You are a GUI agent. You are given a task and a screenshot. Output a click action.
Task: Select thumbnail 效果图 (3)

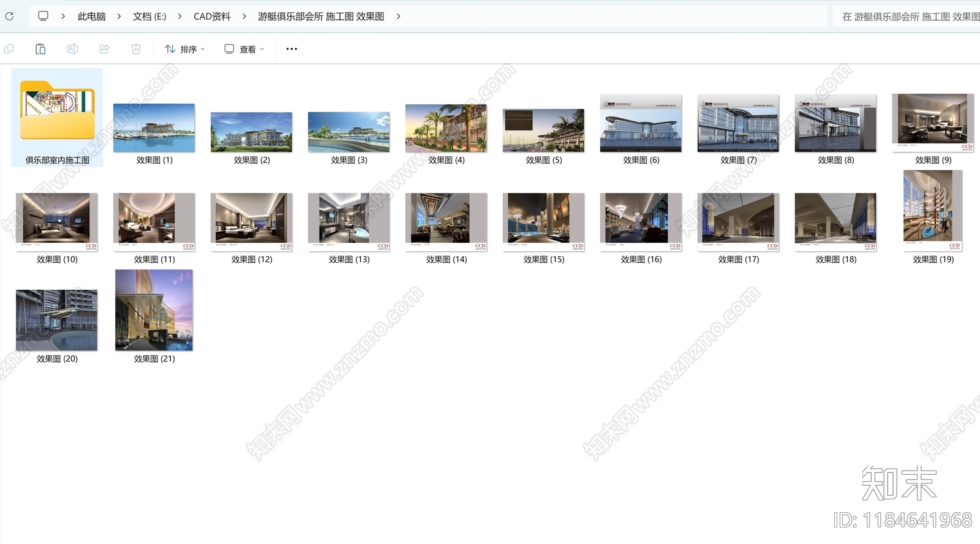[x=349, y=132]
